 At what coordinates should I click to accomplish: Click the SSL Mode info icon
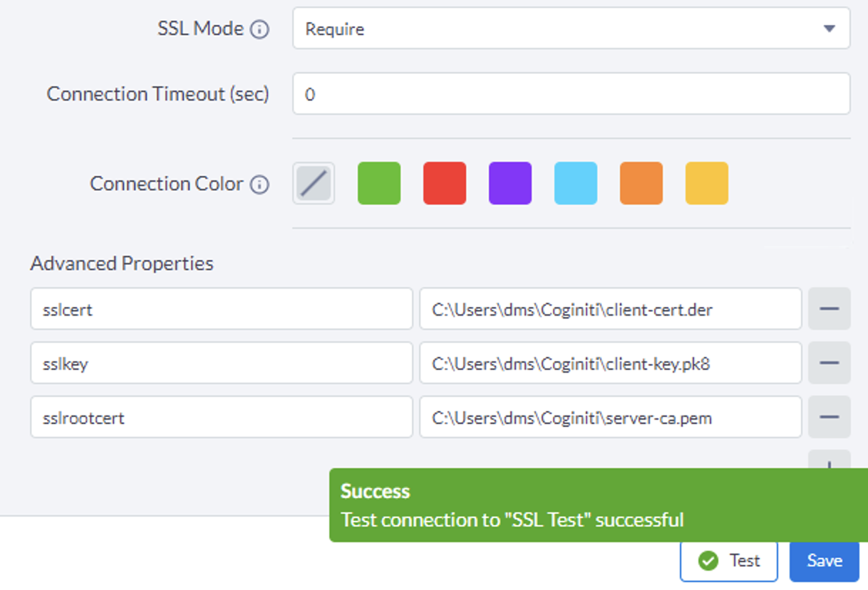pyautogui.click(x=260, y=29)
